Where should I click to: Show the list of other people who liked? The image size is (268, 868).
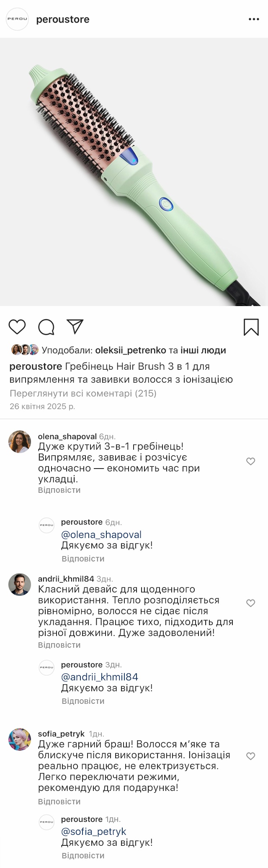tap(203, 350)
